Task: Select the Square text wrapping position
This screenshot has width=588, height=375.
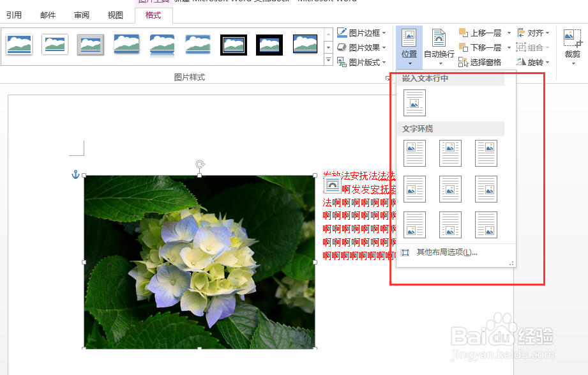Action: click(x=414, y=153)
